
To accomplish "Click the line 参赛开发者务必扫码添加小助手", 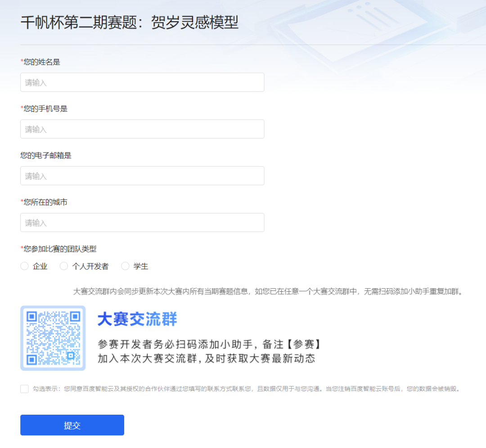I will tap(210, 344).
